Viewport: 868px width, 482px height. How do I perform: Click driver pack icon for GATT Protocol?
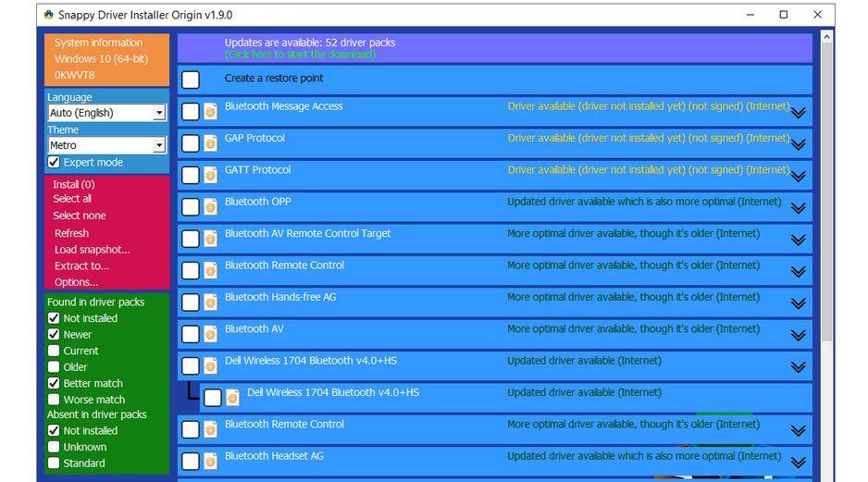coord(210,176)
